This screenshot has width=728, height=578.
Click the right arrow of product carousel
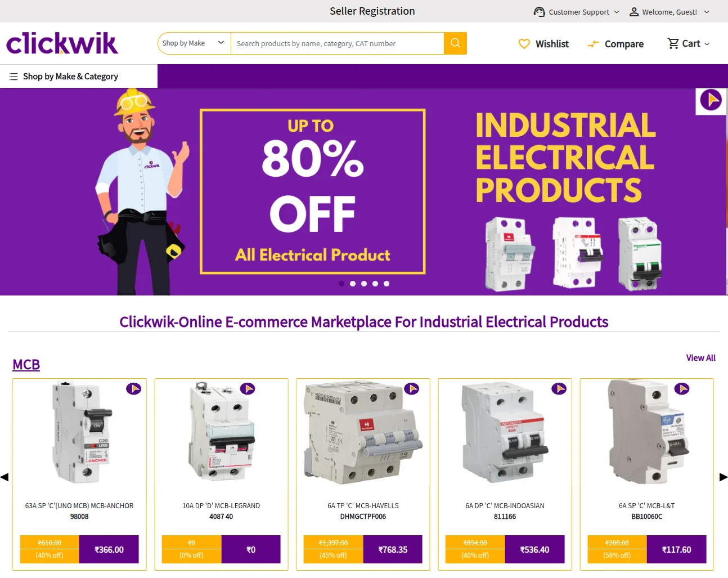point(723,477)
